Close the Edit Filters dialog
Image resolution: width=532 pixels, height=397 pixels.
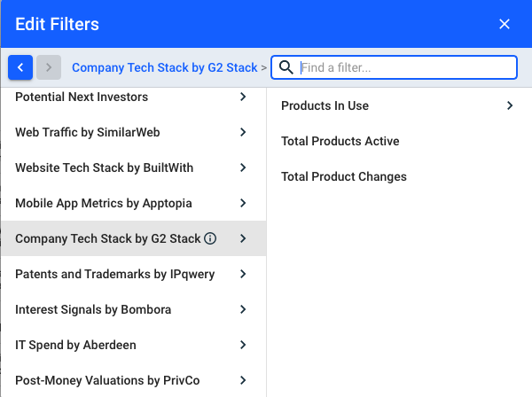pos(505,24)
